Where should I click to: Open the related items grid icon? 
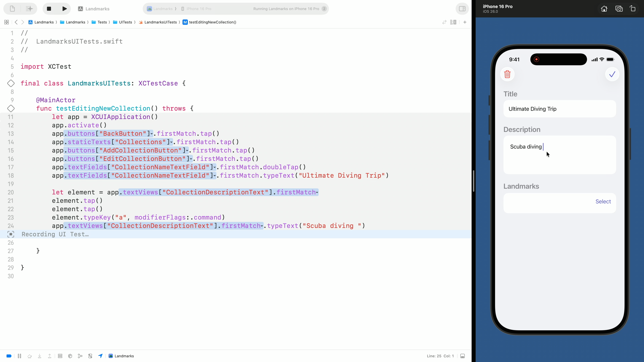[7, 22]
